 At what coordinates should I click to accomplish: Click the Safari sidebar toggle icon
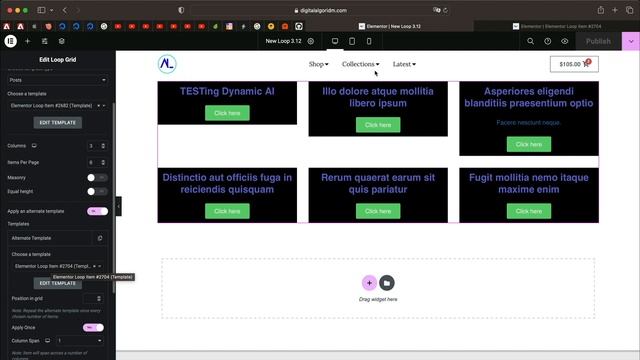tap(41, 10)
